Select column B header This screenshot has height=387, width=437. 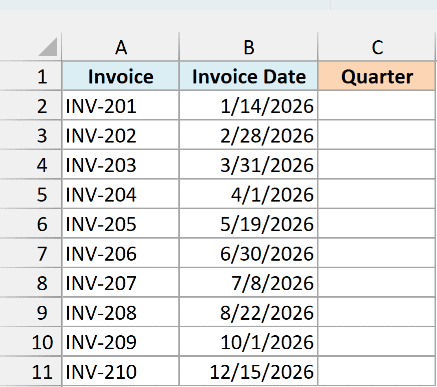click(249, 47)
